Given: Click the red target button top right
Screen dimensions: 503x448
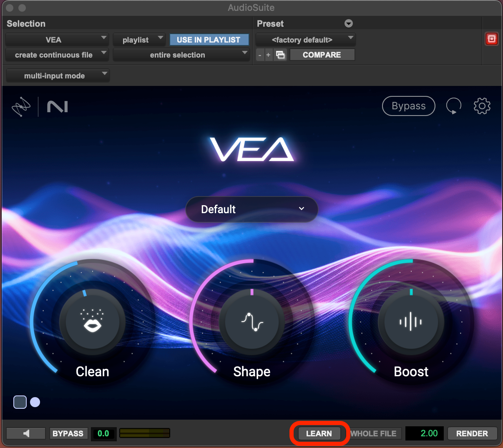Looking at the screenshot, I should 492,39.
